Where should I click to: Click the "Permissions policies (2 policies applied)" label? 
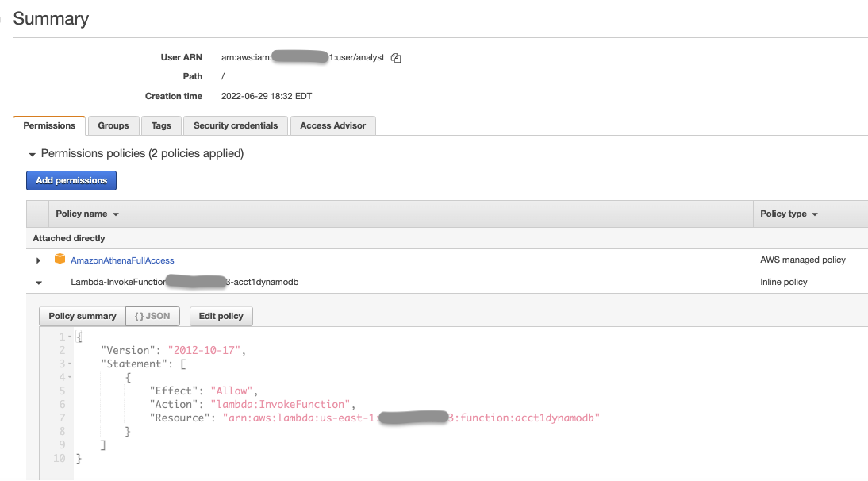pyautogui.click(x=142, y=153)
